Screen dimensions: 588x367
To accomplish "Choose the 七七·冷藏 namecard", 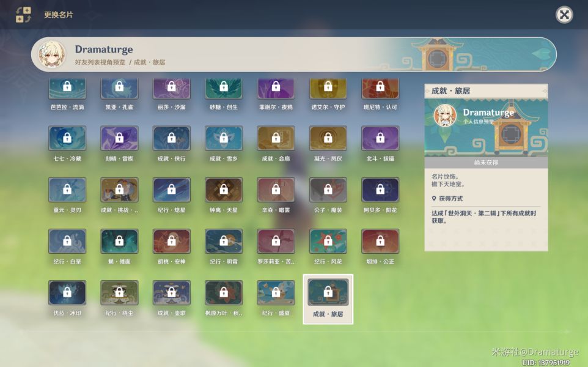I will pyautogui.click(x=67, y=138).
